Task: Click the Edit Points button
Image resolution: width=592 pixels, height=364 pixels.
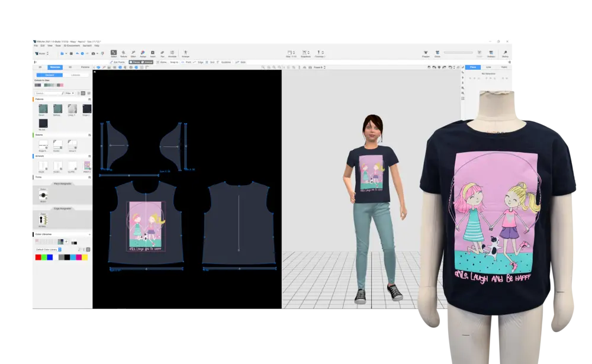Action: [118, 62]
